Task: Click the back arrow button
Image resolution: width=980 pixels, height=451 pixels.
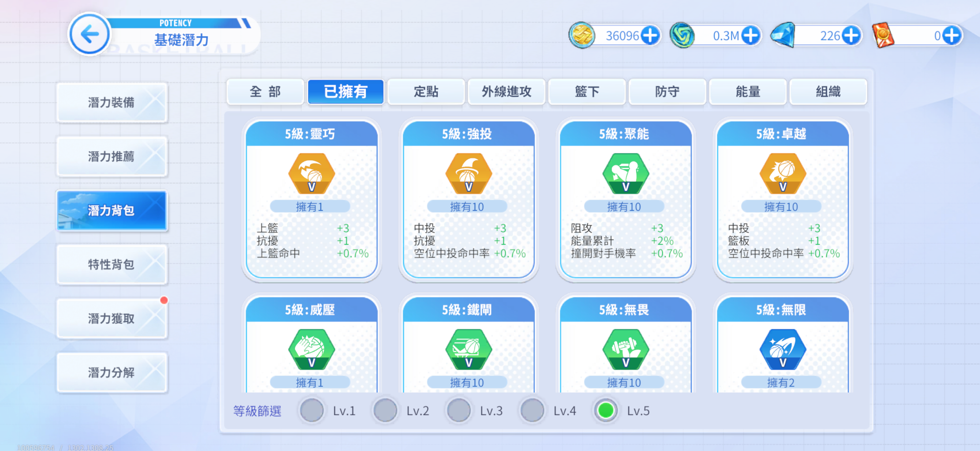Action: (90, 34)
